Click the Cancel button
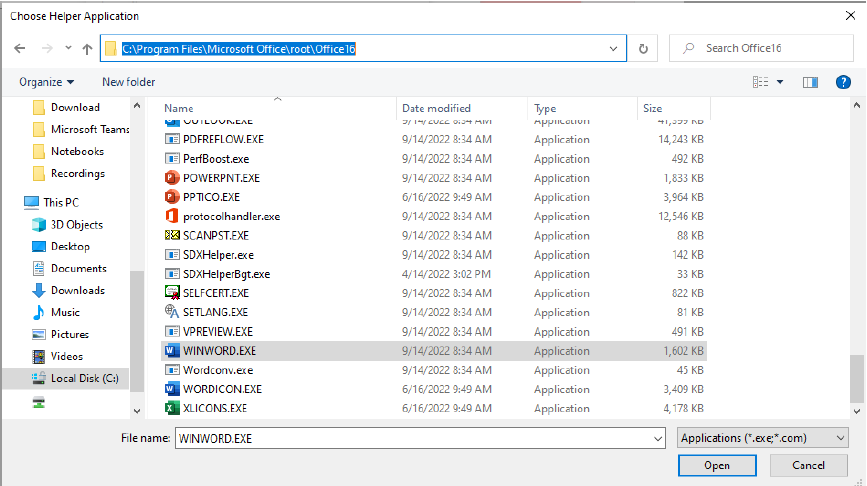 coord(808,466)
